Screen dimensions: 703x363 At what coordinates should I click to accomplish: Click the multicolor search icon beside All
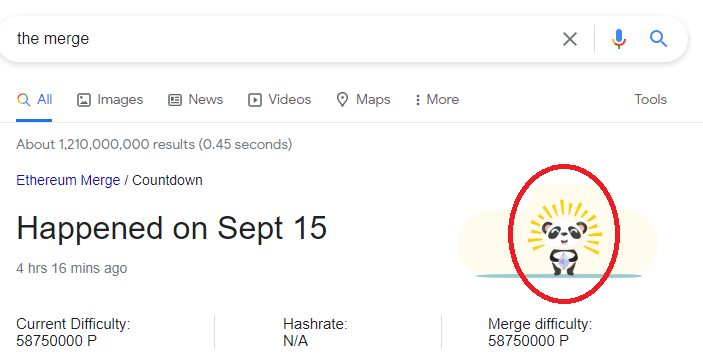[23, 99]
